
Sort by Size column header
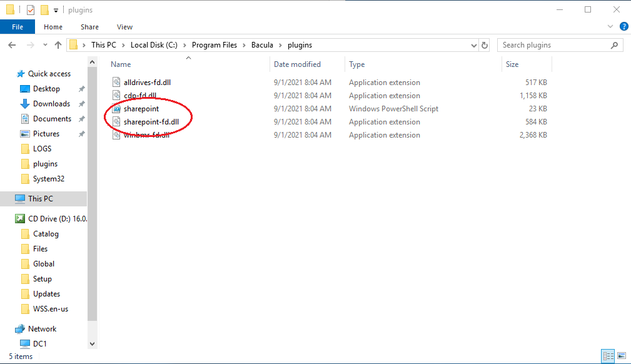coord(512,64)
